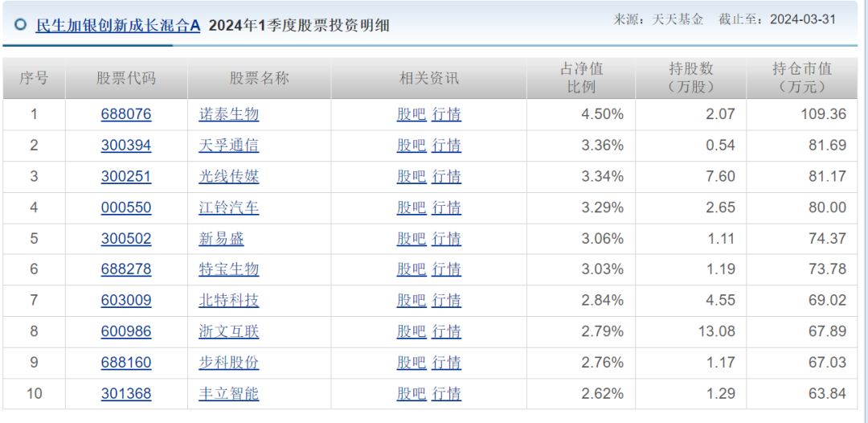Open stock code 000550 link
Viewport: 868px width, 423px height.
point(126,207)
